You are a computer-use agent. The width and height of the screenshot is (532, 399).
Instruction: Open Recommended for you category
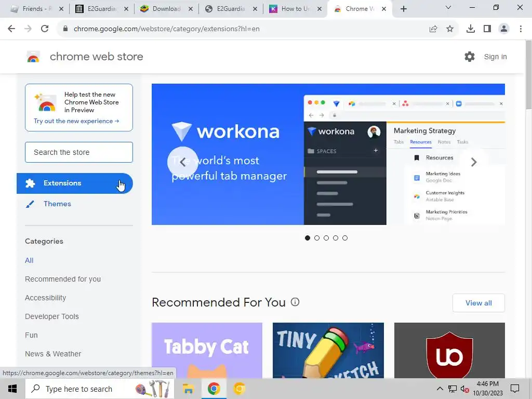[63, 279]
